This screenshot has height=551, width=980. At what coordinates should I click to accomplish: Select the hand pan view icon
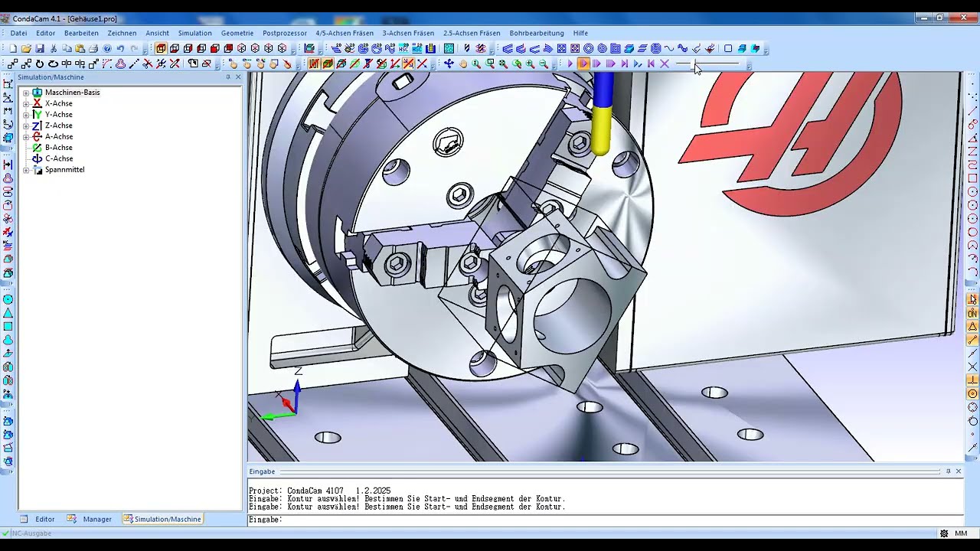pyautogui.click(x=462, y=64)
